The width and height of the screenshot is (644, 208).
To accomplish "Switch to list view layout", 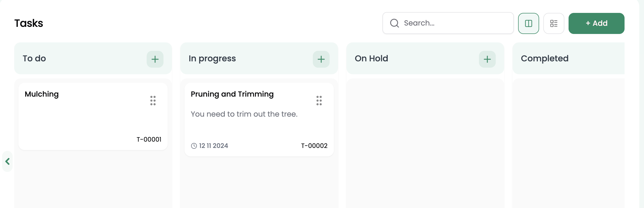I will point(554,23).
